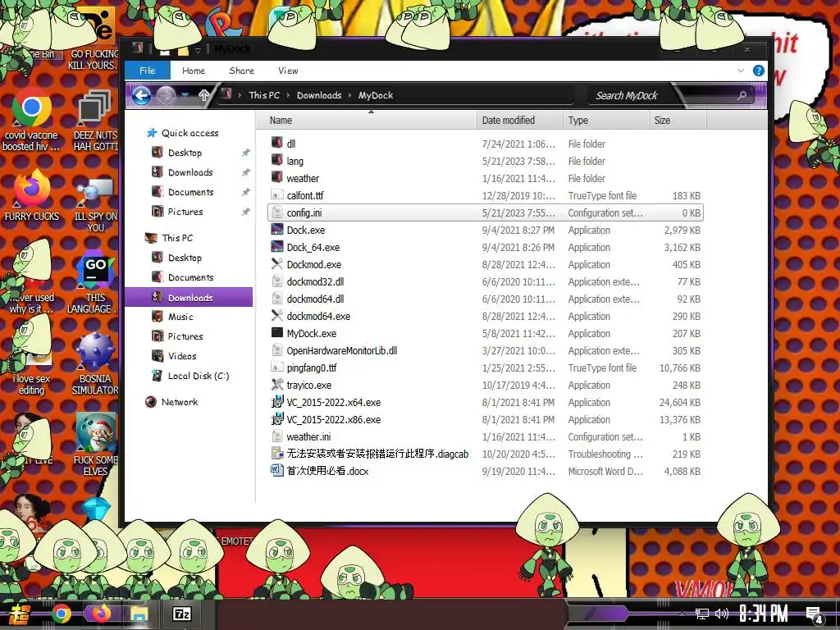This screenshot has height=630, width=840.
Task: Open the BOSNIA SIMULATOR mine icon
Action: tap(95, 351)
